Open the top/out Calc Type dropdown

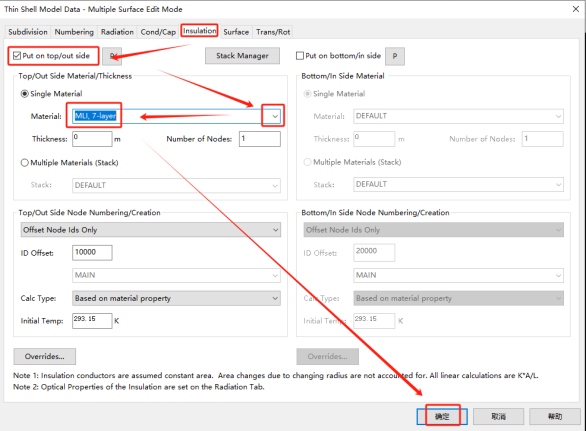pos(176,298)
